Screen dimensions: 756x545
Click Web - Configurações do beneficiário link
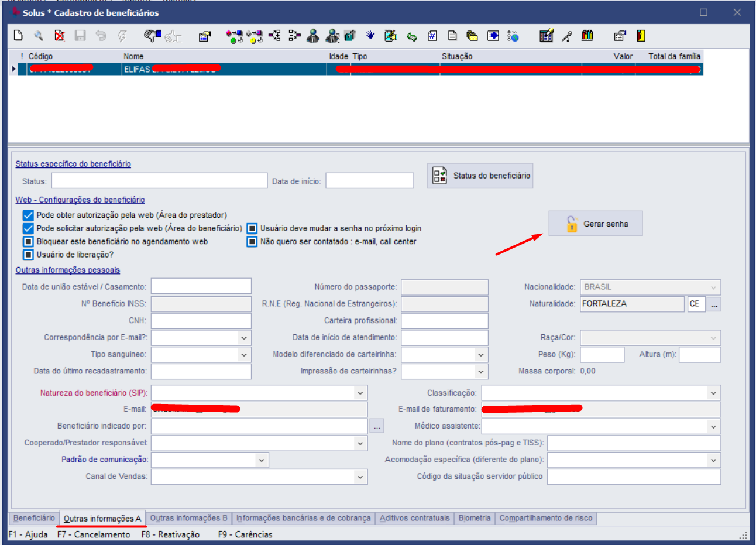tap(80, 200)
